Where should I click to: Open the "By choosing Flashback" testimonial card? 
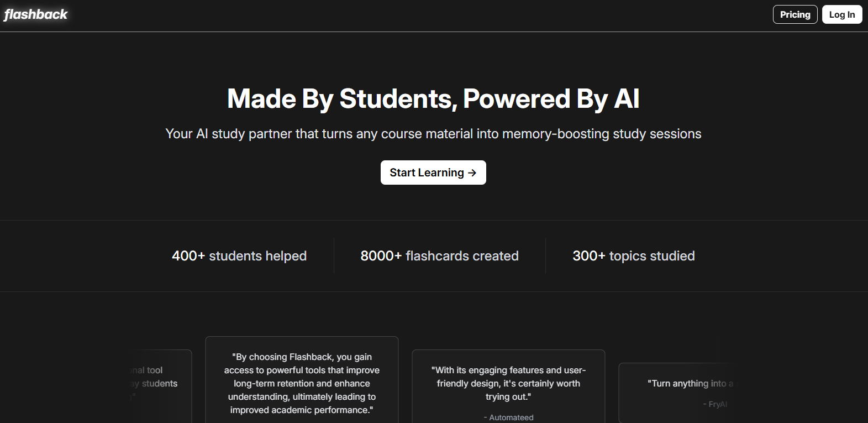[x=302, y=383]
